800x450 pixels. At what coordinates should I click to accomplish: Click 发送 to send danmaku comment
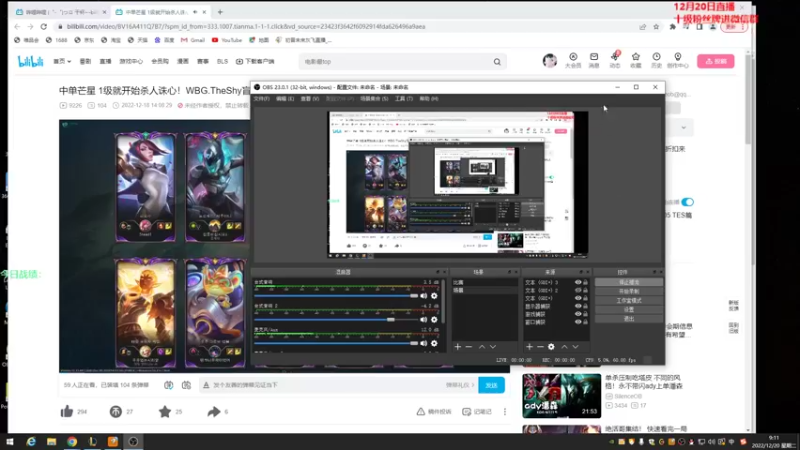491,385
